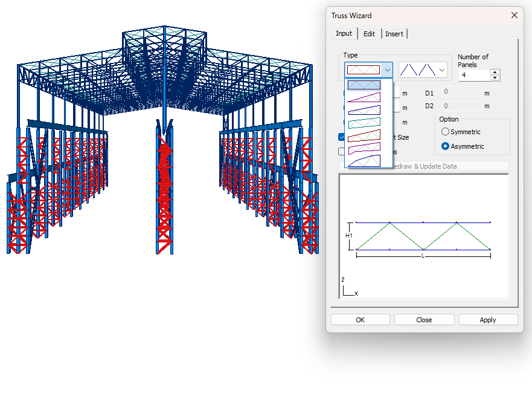Confirm the wizard with OK

[x=360, y=319]
